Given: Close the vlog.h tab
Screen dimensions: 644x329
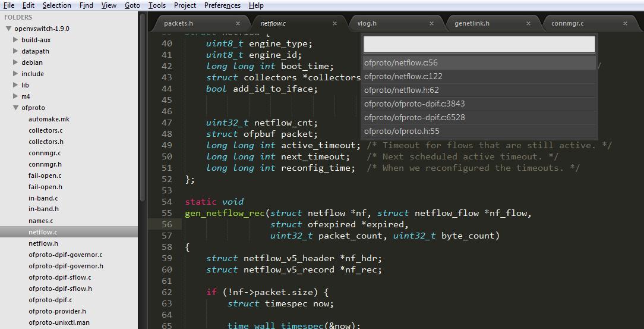Looking at the screenshot, I should point(431,24).
